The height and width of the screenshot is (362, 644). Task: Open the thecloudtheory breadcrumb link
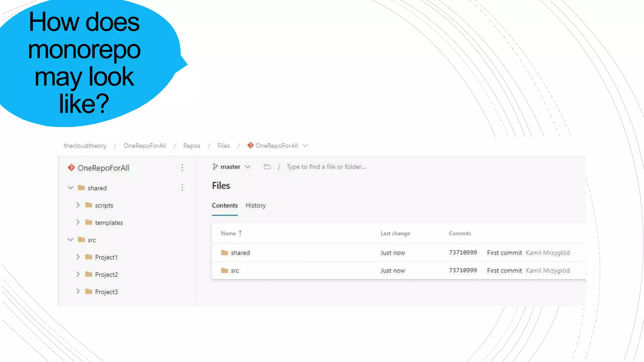(x=85, y=145)
